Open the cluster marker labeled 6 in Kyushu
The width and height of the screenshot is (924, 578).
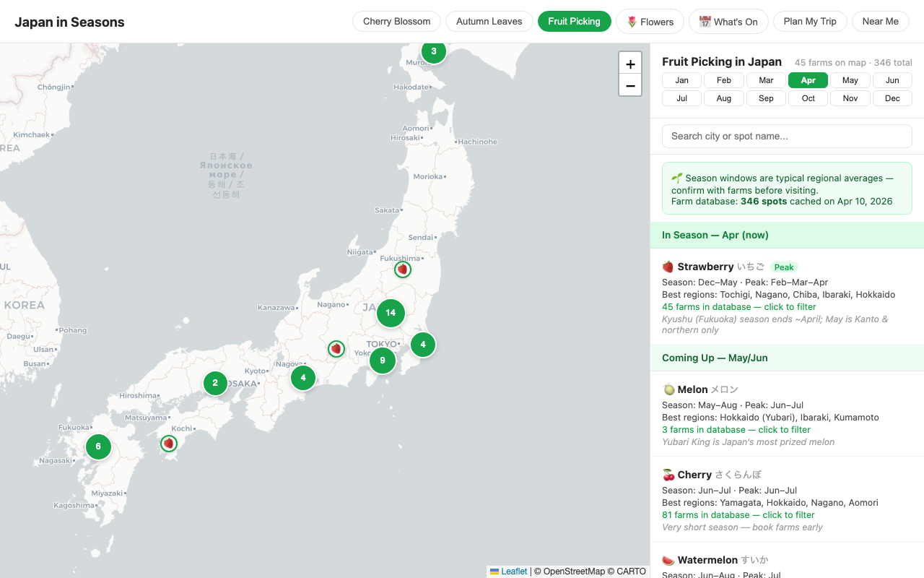(x=98, y=447)
